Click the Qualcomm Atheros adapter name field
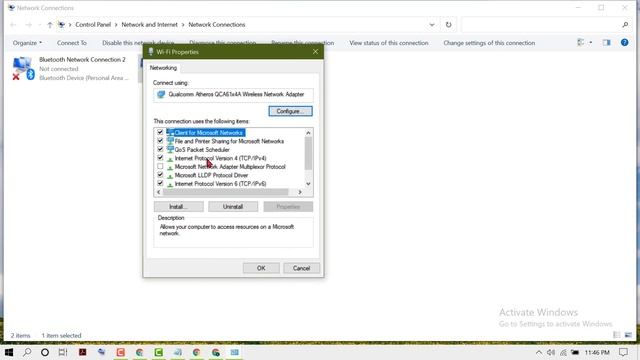The image size is (640, 360). point(233,95)
